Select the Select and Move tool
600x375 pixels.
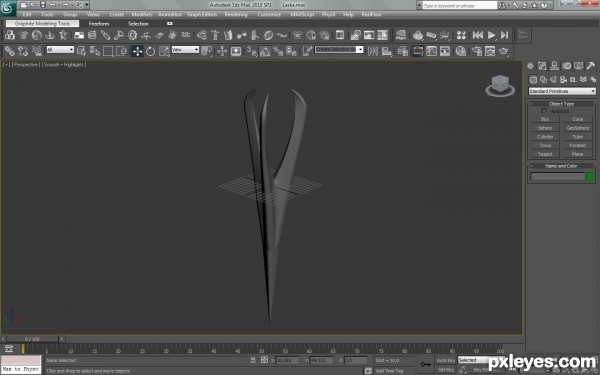pos(137,51)
